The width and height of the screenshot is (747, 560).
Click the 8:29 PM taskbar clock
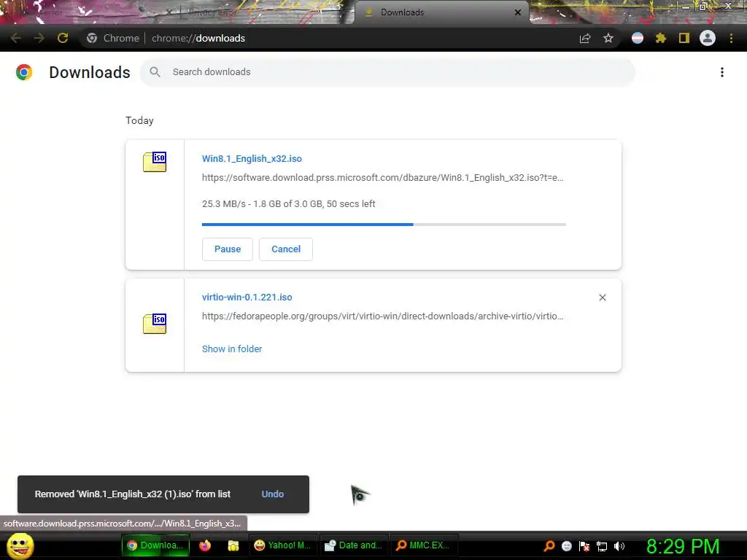tap(683, 546)
